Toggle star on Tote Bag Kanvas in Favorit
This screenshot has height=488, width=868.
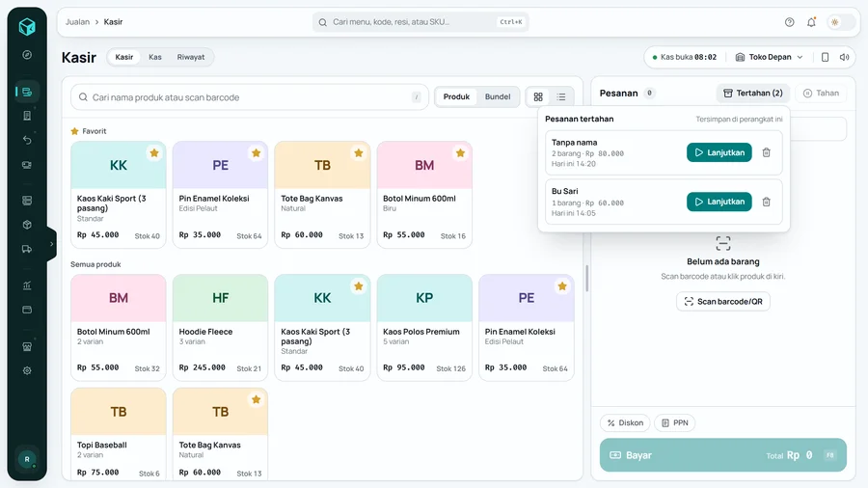click(359, 152)
